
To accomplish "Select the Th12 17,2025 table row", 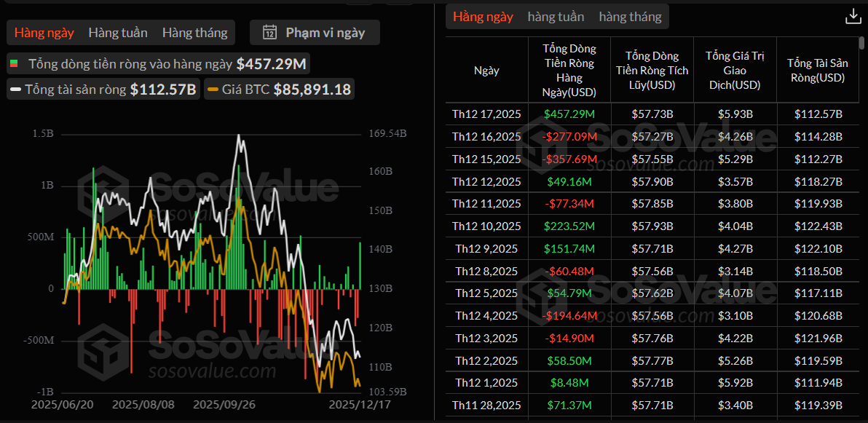I will tap(486, 114).
